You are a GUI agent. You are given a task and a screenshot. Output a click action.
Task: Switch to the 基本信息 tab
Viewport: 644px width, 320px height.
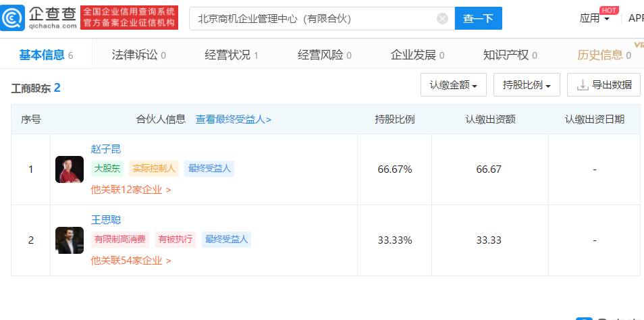tap(46, 55)
